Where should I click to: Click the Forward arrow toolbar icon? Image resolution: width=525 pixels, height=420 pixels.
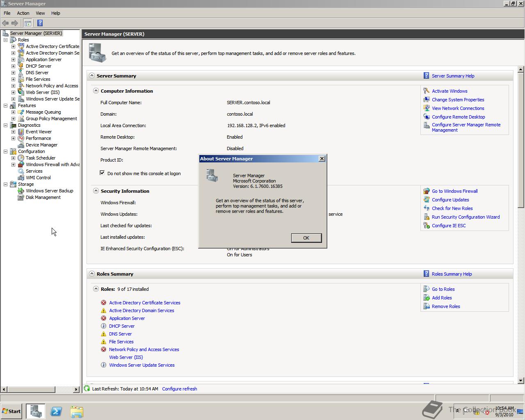14,23
